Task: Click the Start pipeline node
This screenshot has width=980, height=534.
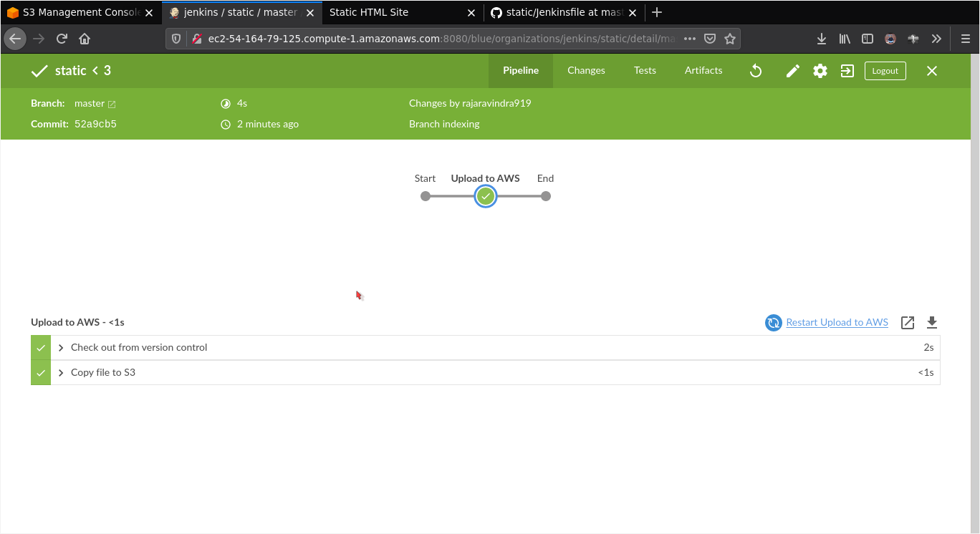Action: click(426, 196)
